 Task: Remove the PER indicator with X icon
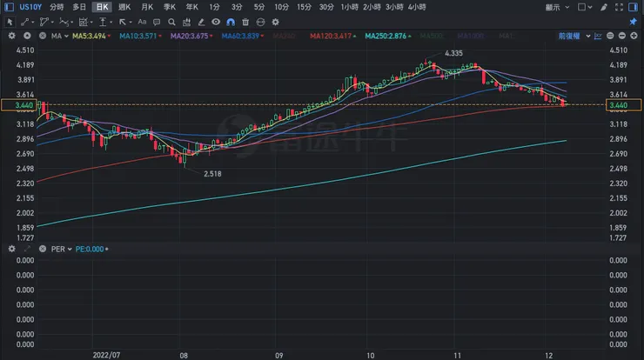pyautogui.click(x=43, y=249)
